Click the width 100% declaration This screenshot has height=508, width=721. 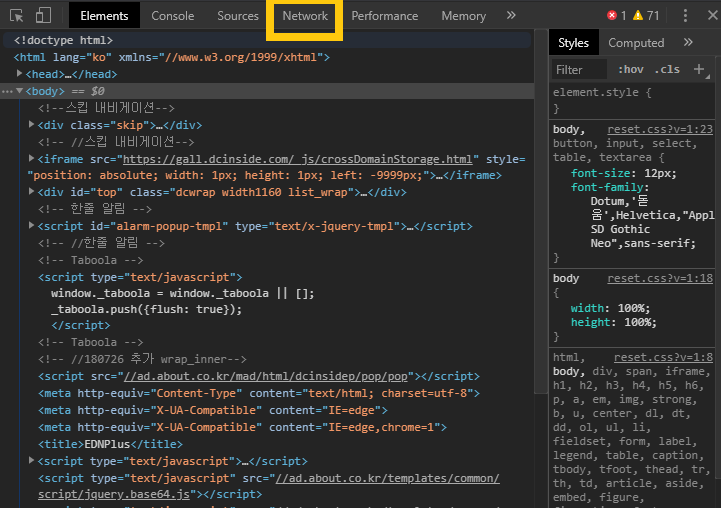point(613,308)
